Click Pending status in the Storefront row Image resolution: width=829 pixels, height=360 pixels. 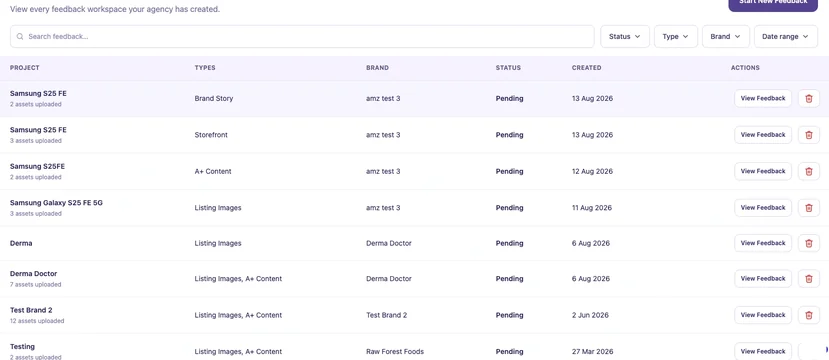pyautogui.click(x=510, y=135)
